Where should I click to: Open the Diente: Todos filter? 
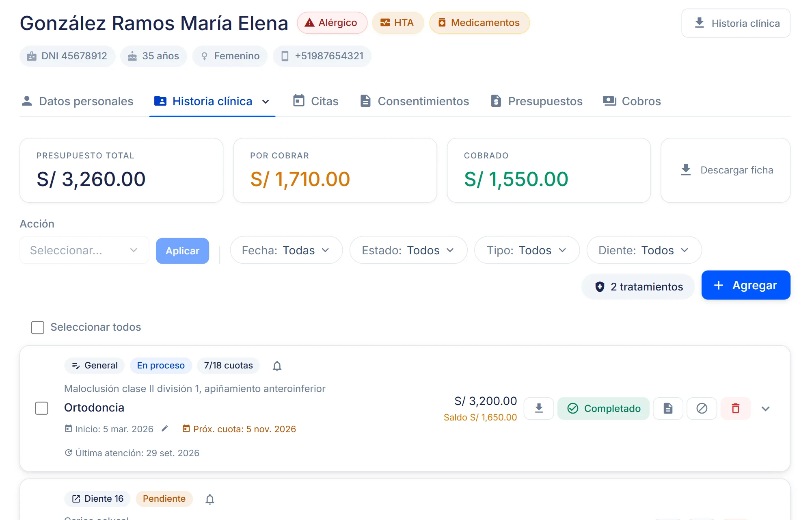tap(644, 250)
